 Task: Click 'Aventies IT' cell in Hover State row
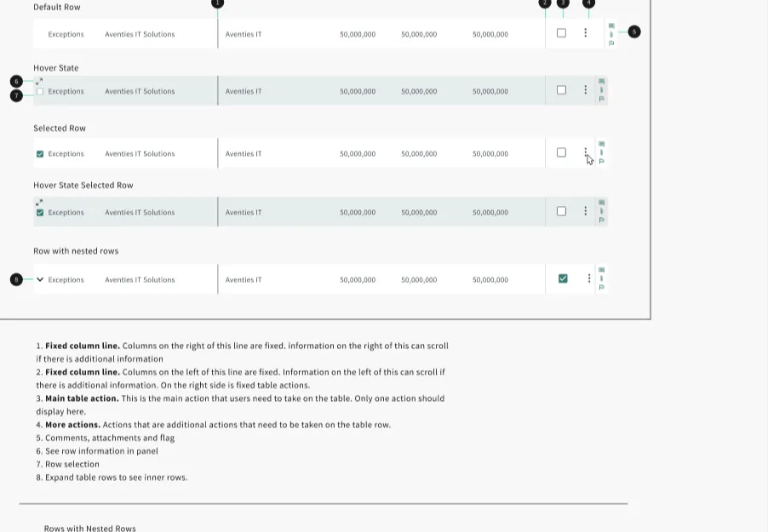pos(244,91)
